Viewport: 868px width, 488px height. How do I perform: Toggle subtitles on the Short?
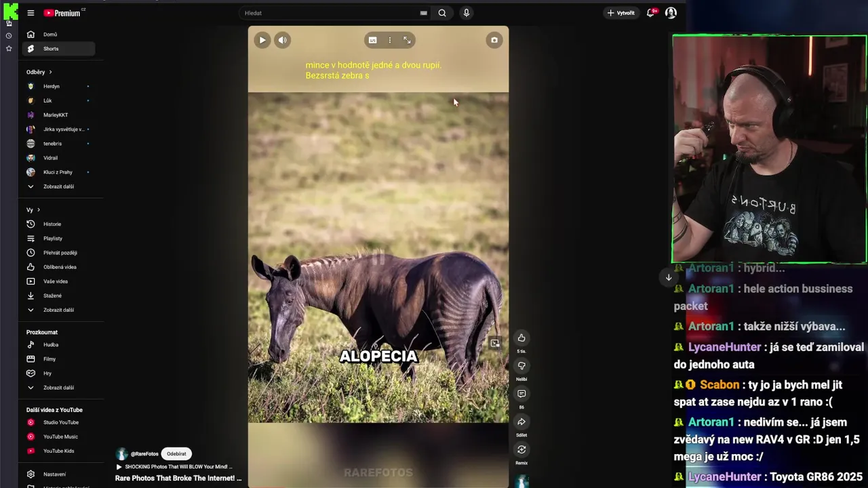click(x=372, y=40)
